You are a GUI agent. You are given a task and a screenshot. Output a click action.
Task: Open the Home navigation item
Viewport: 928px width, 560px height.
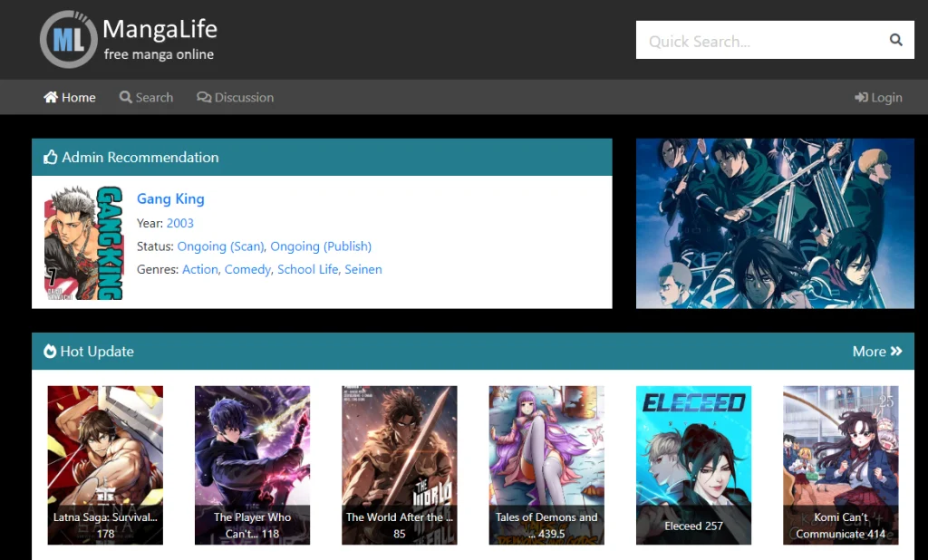[x=70, y=97]
